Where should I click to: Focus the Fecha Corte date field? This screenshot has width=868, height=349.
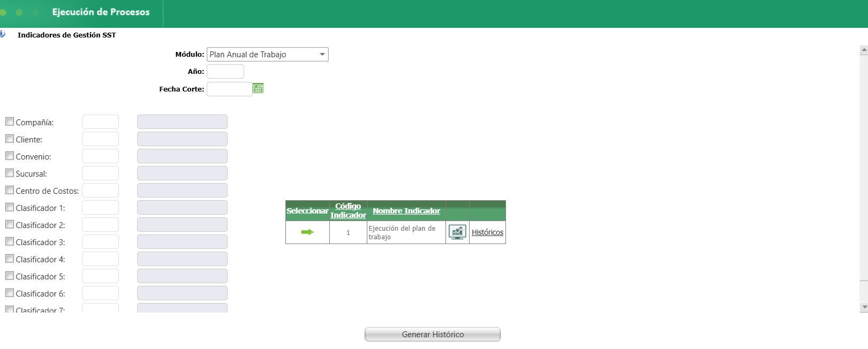click(x=229, y=89)
